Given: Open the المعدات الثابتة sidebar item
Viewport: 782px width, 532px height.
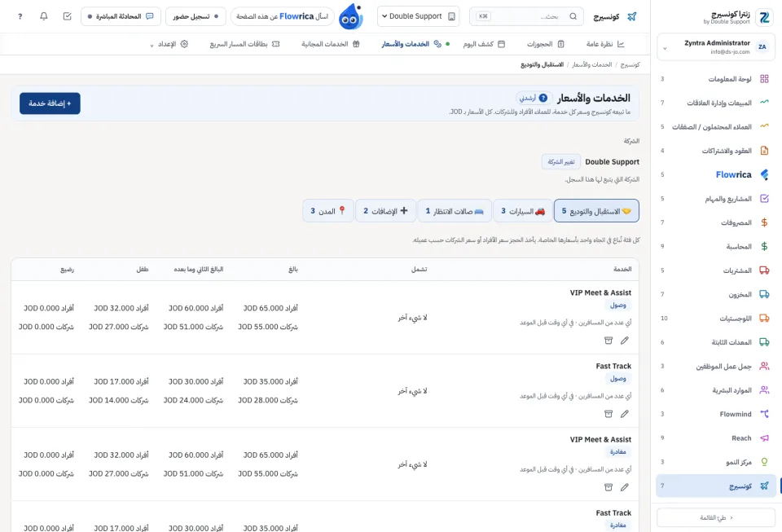Looking at the screenshot, I should (x=716, y=342).
